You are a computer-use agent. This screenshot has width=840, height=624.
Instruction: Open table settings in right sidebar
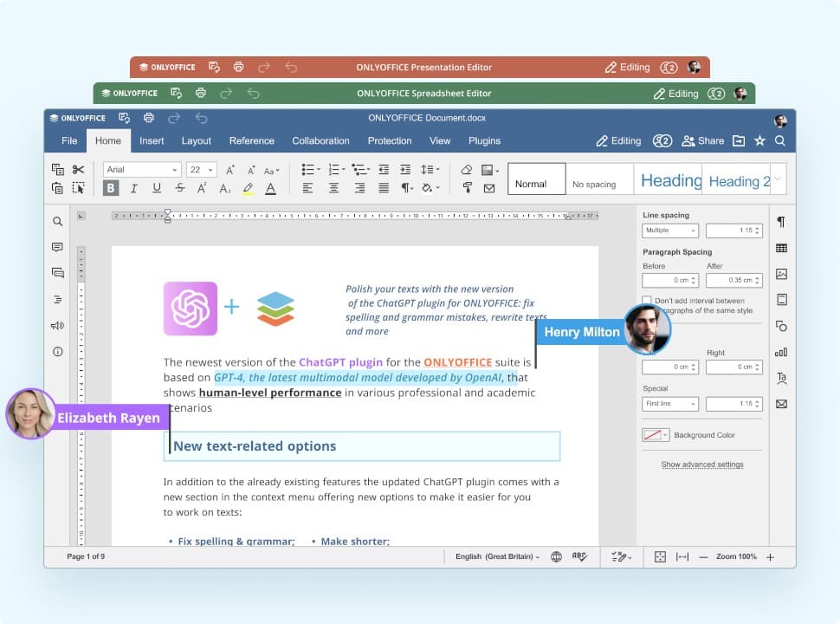tap(781, 248)
